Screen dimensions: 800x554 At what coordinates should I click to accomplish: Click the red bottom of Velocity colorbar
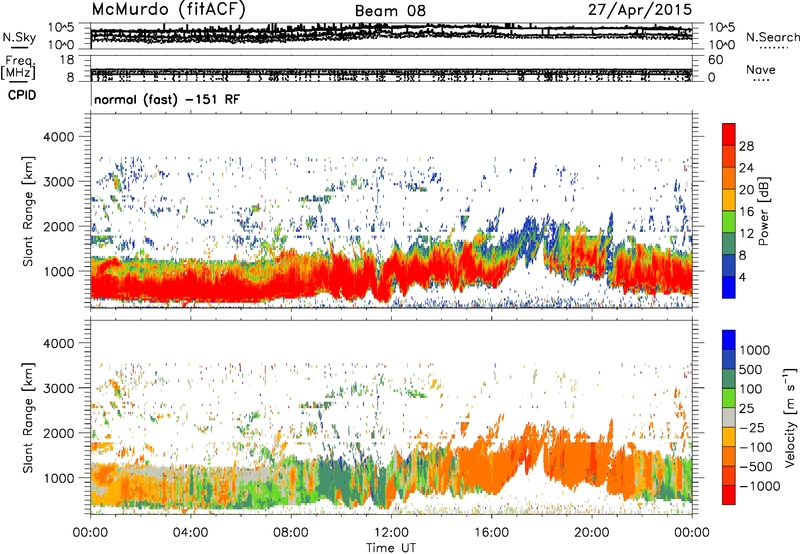coord(729,495)
